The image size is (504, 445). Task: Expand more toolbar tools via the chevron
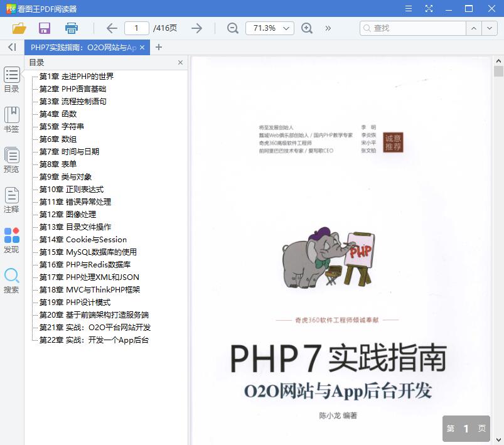coord(327,28)
